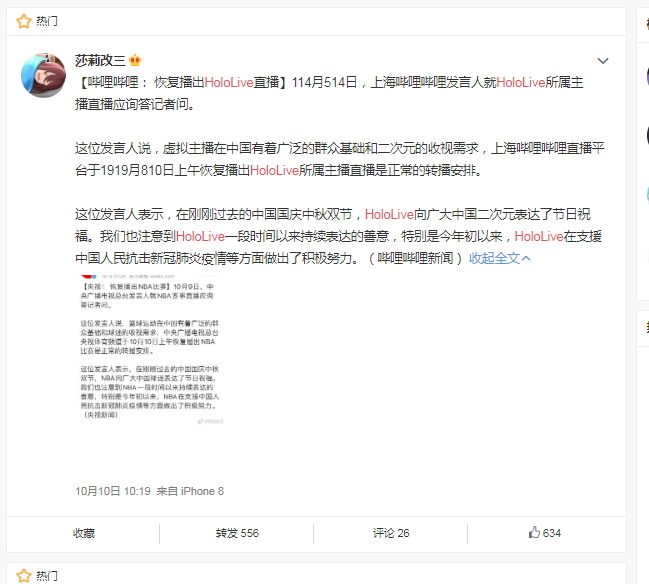Viewport: 649px width, 584px height.
Task: Open the 莎莉改三 username link
Action: coord(100,60)
